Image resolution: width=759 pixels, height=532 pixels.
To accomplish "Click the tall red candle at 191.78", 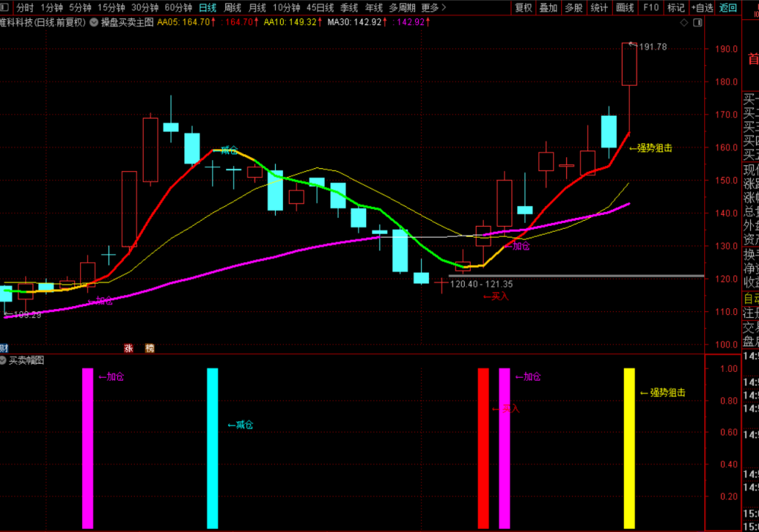I will 629,64.
